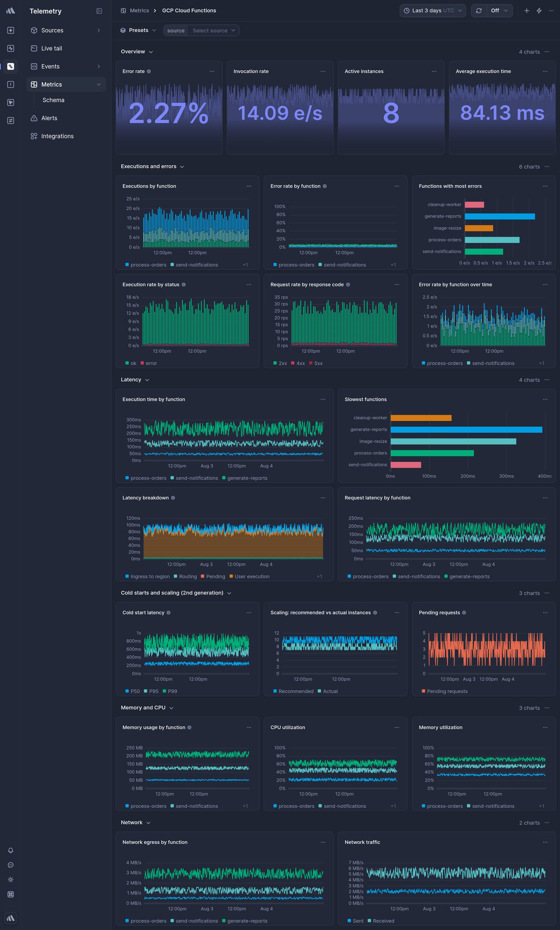Toggle process-orders series in Executions by function
560x930 pixels.
pos(146,265)
